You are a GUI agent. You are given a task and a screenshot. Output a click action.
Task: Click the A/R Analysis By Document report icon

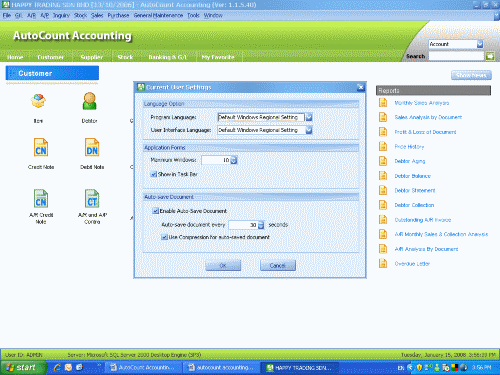pos(383,249)
